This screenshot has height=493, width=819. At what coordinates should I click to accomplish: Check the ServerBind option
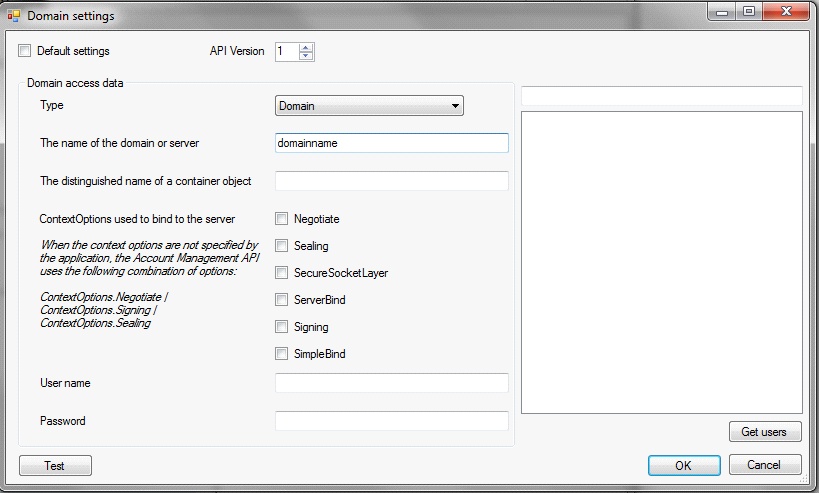pos(282,300)
